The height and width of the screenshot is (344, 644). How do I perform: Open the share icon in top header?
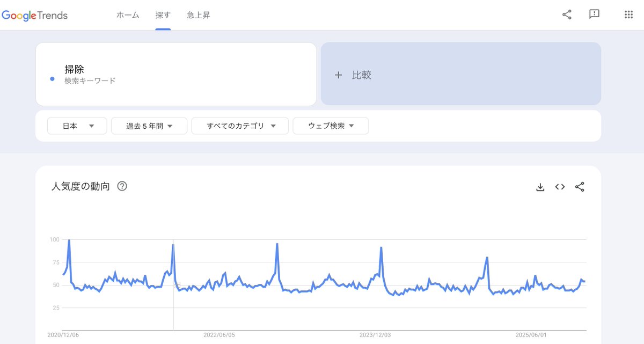click(x=567, y=14)
